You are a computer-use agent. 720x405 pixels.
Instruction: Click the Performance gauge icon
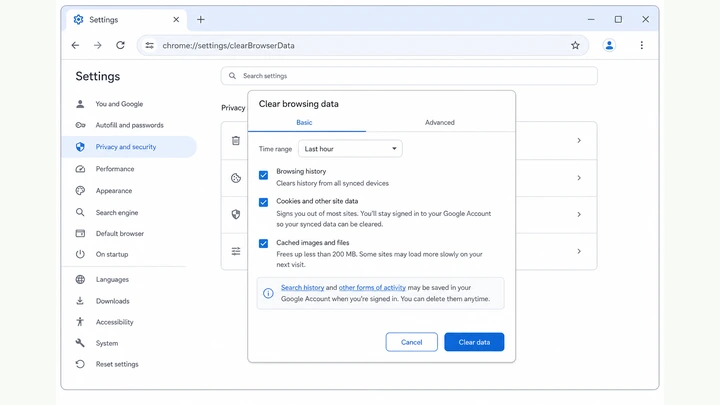80,169
